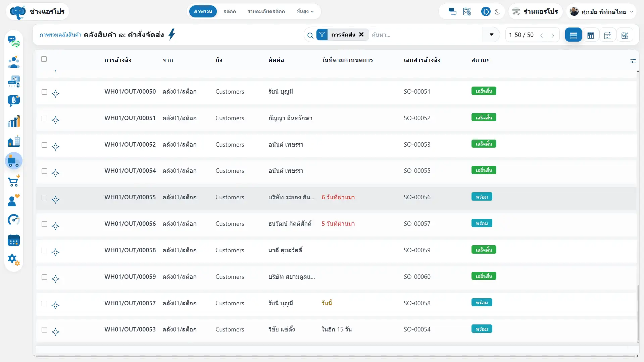Follow the ภาพรวมคลังสินค้า breadcrumb link
Screen dimensions: 644x362
(60, 35)
